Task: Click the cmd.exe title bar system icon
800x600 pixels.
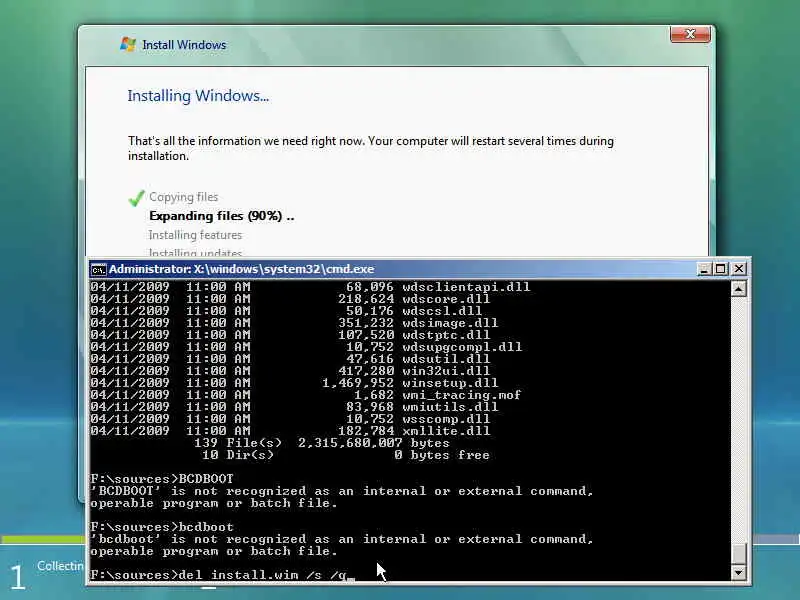Action: (x=98, y=269)
